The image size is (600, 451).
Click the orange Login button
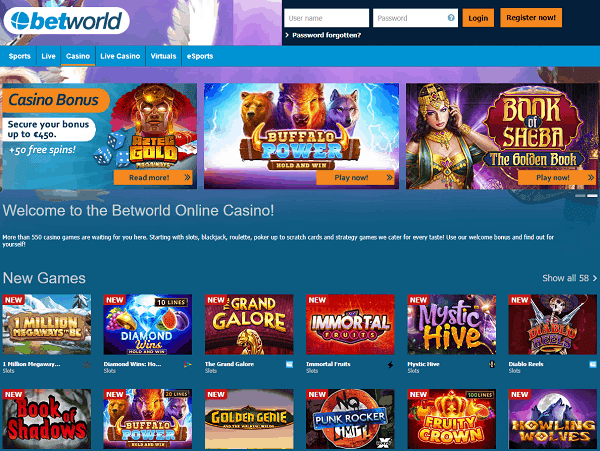click(x=478, y=18)
